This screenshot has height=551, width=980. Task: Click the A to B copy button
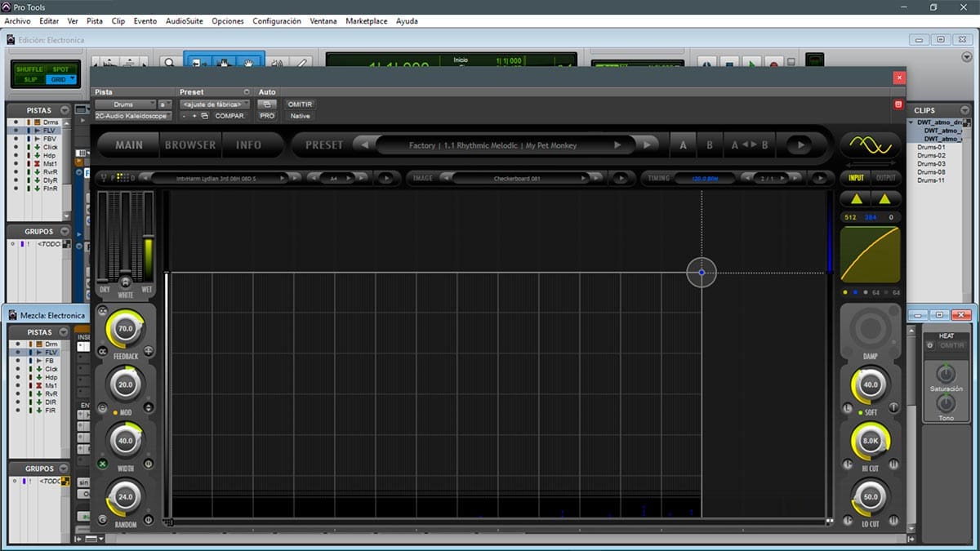click(x=750, y=145)
